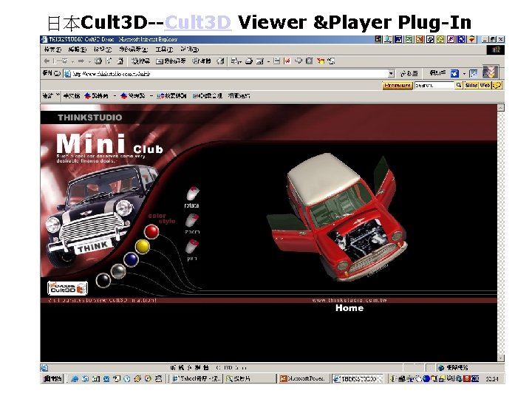Open the Favorites pane toolbar button
Screen dimensions: 532x399
pos(171,61)
